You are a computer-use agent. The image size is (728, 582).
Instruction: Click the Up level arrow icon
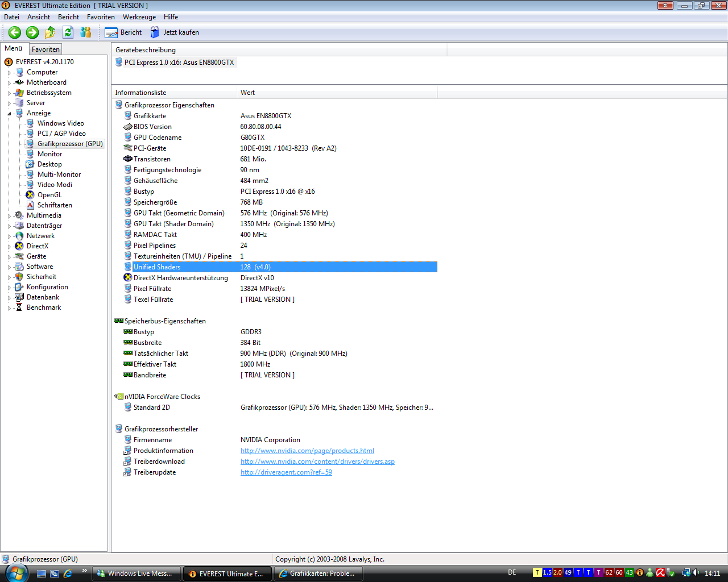(50, 32)
